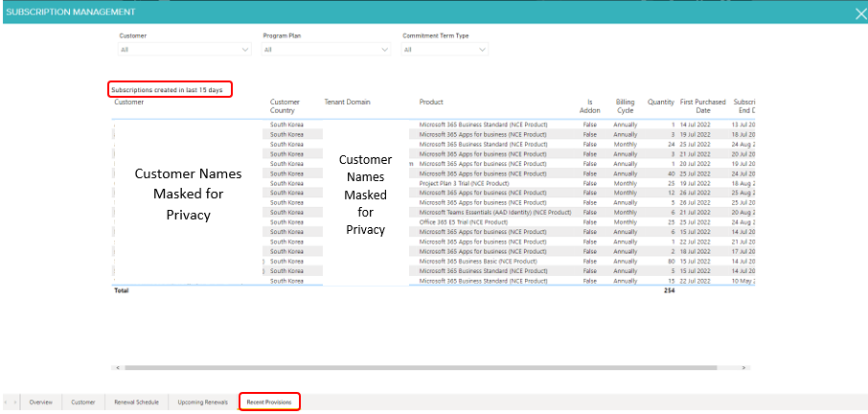Sort by the Billing Cycle column header
Image resolution: width=868 pixels, height=414 pixels.
625,106
